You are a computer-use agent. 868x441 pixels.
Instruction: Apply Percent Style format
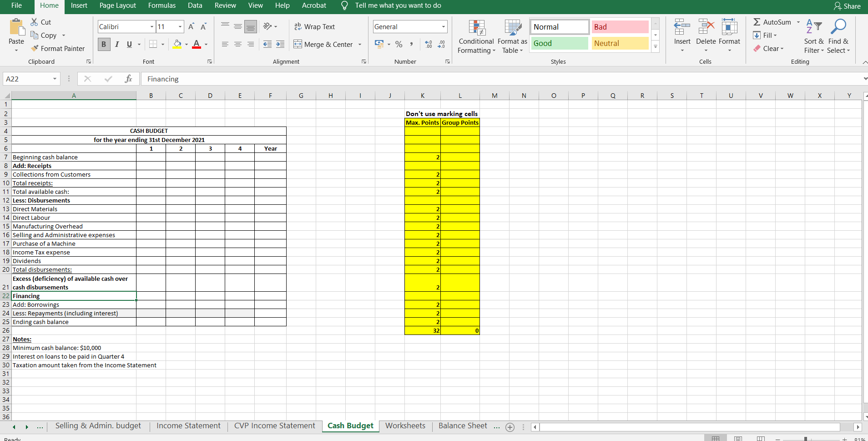click(399, 44)
